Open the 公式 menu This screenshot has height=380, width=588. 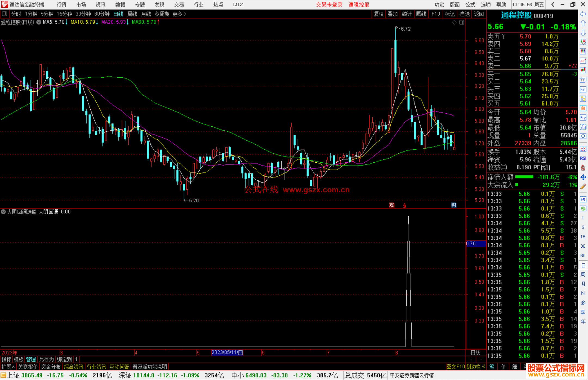click(470, 5)
